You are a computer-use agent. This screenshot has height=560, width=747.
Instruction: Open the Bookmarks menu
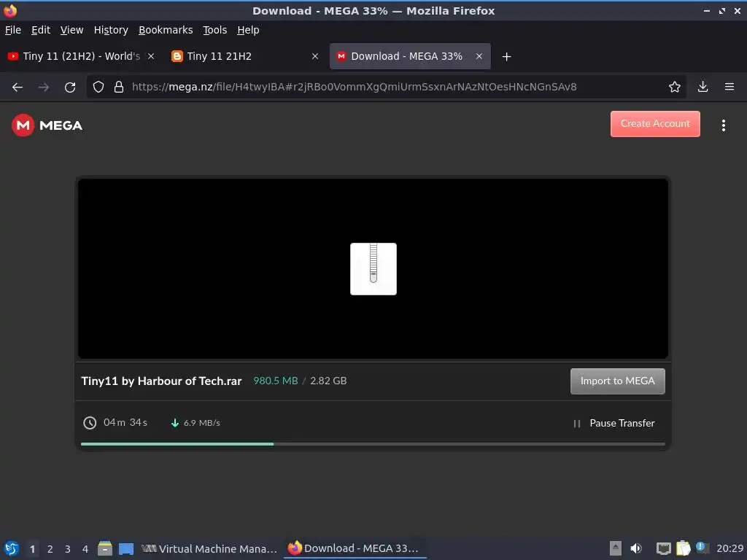[x=166, y=30]
